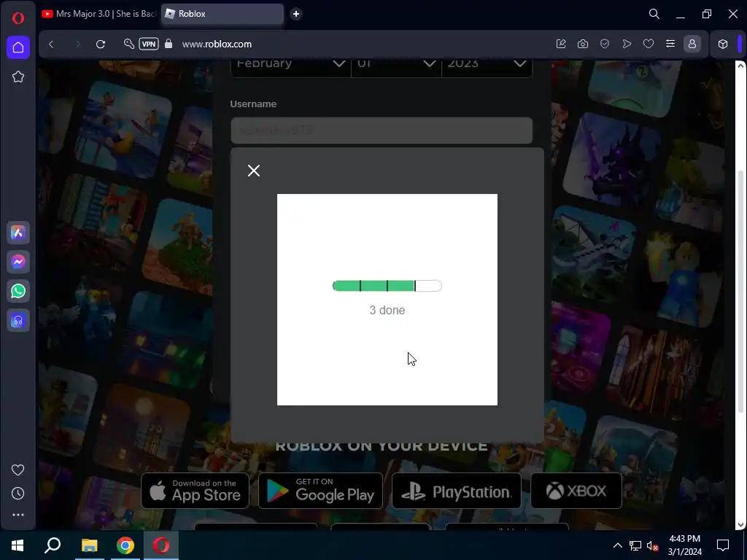This screenshot has height=560, width=747.
Task: Click the "3 done" text
Action: (x=387, y=310)
